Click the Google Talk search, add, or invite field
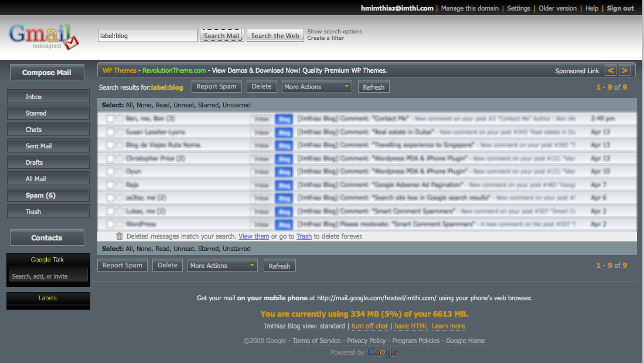The width and height of the screenshot is (644, 363). 48,276
